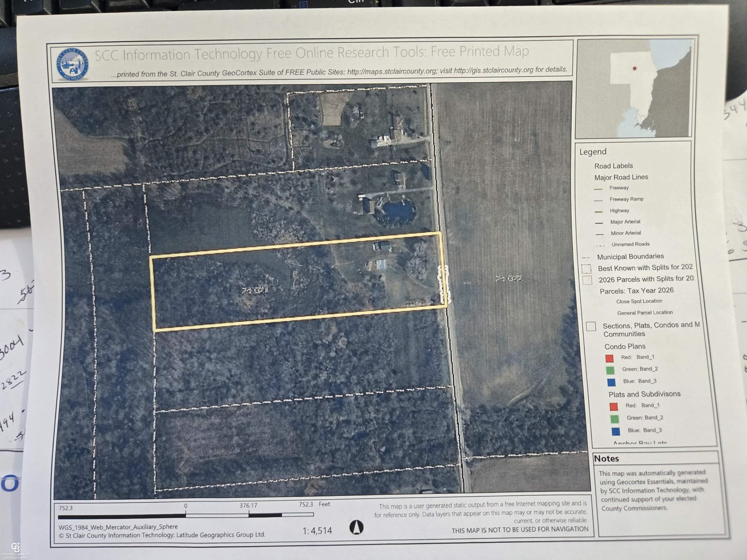Click the '0' scale bar label
Viewport: 747px width, 560px height.
pyautogui.click(x=186, y=506)
